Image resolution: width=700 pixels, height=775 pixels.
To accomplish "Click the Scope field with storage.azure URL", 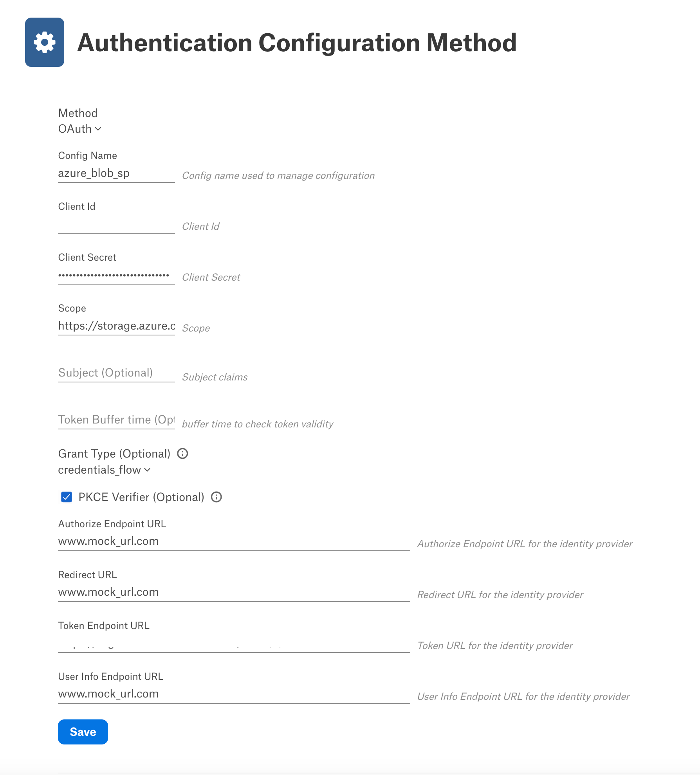I will tap(116, 326).
